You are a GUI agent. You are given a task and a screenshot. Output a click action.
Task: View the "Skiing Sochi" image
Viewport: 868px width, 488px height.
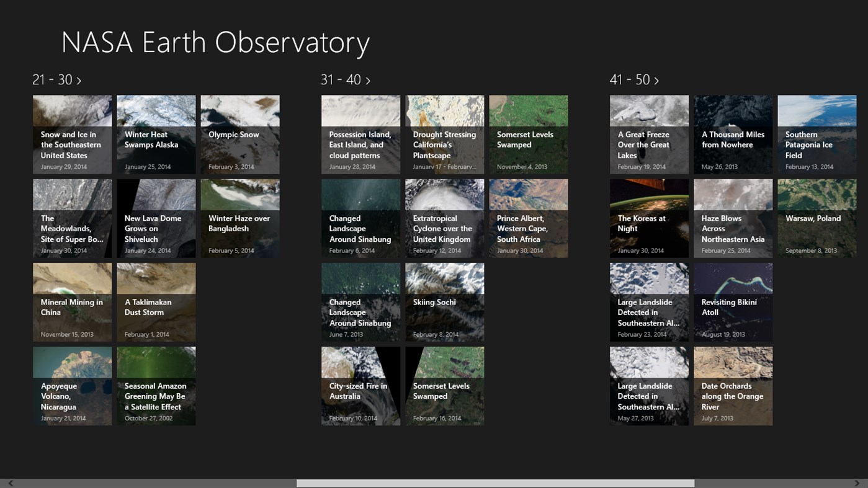(x=444, y=302)
